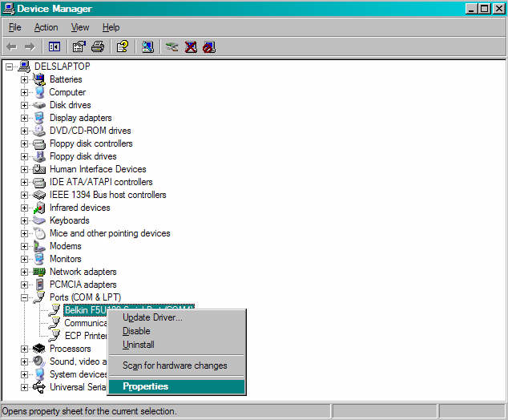
Task: Expand the Display adapters node
Action: click(24, 118)
